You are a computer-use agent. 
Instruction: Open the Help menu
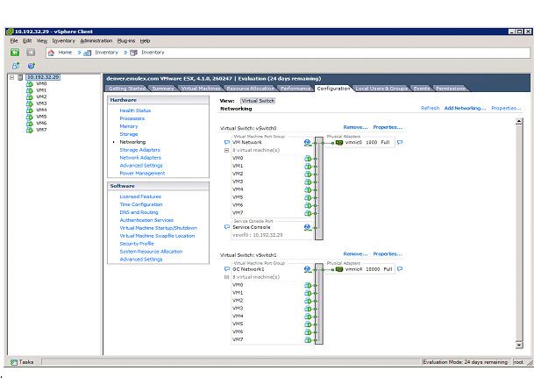click(145, 41)
